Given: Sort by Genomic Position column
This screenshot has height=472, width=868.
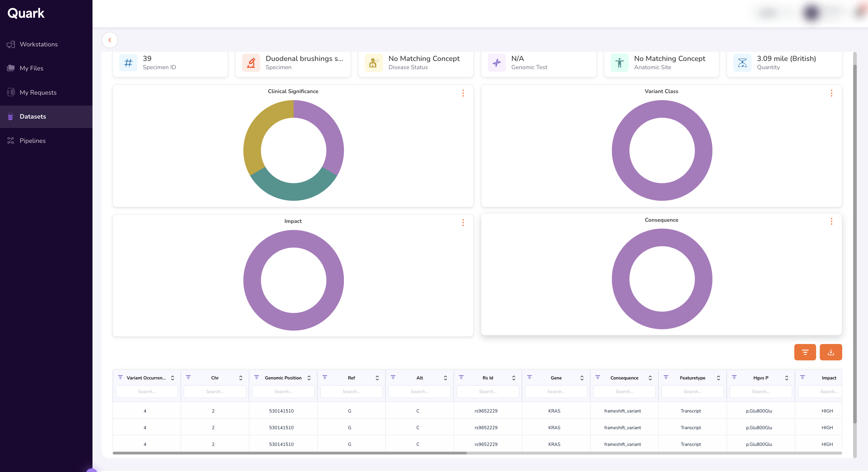Looking at the screenshot, I should pos(309,378).
